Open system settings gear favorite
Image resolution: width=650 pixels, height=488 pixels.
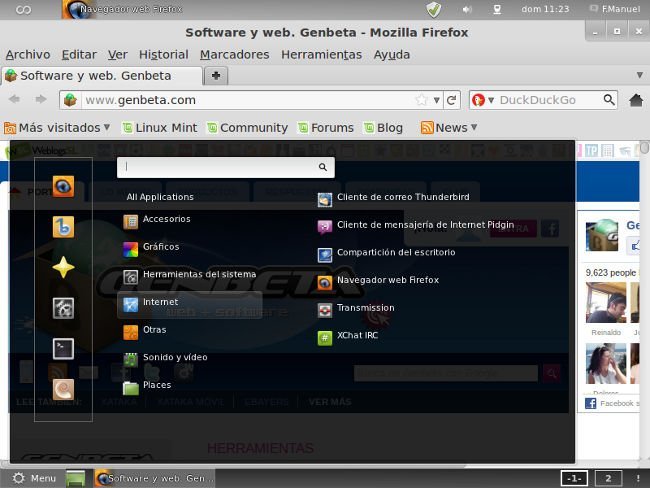tap(63, 308)
